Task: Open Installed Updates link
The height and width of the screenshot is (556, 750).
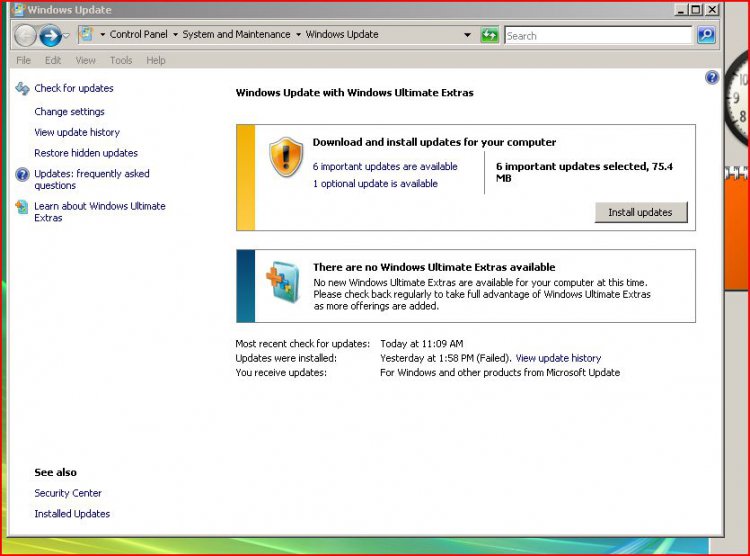Action: point(72,513)
